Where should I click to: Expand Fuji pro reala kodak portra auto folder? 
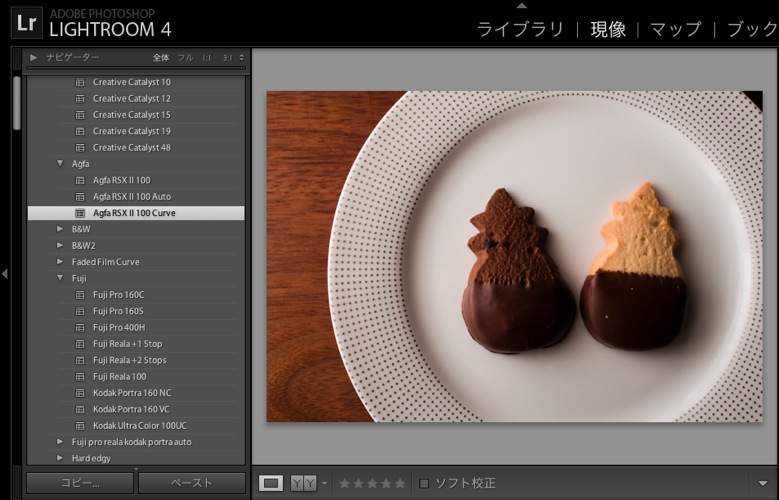click(x=60, y=442)
